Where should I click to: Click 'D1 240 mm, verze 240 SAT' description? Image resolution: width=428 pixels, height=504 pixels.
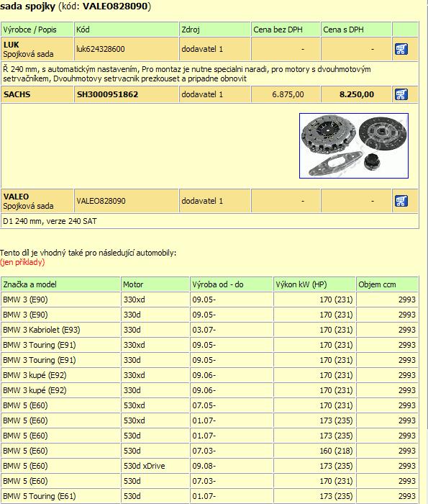[x=50, y=221]
